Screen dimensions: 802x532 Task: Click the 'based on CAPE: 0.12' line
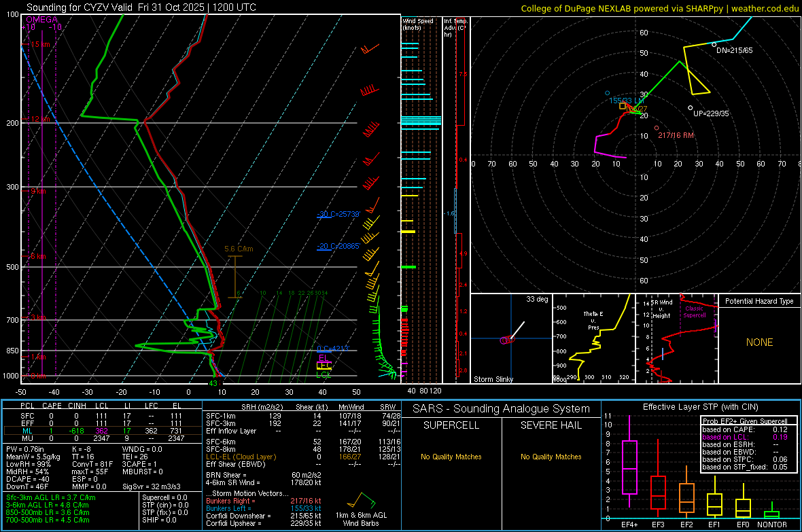point(745,429)
